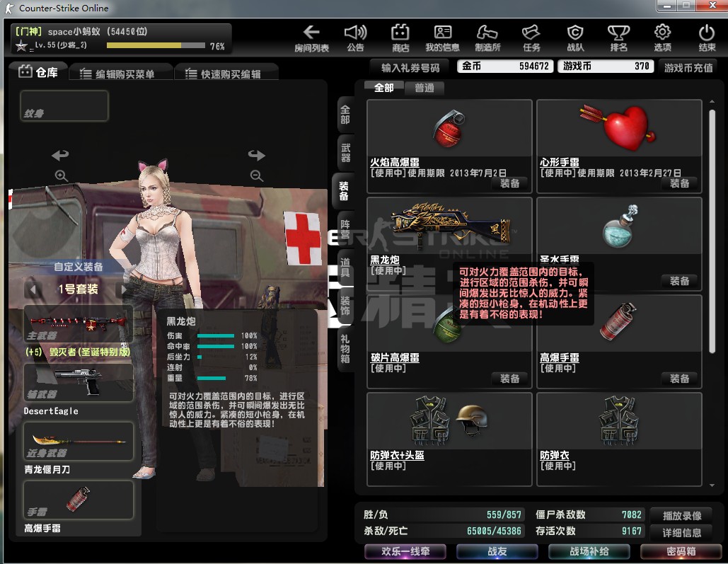The width and height of the screenshot is (728, 564).
Task: Click 详细信息 detail info button
Action: 681,532
